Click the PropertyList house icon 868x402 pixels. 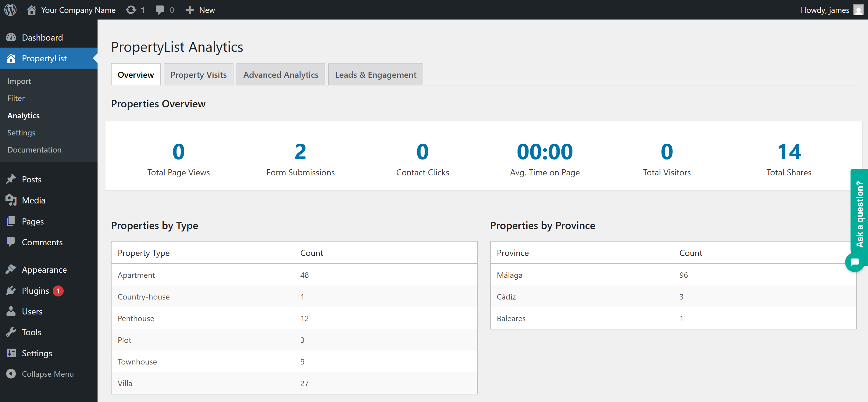[x=11, y=58]
